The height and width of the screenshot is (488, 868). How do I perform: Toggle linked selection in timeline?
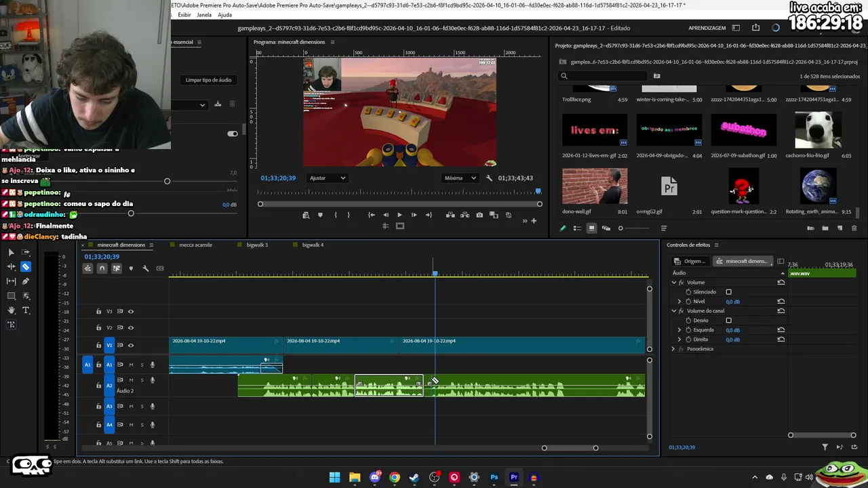(x=117, y=268)
